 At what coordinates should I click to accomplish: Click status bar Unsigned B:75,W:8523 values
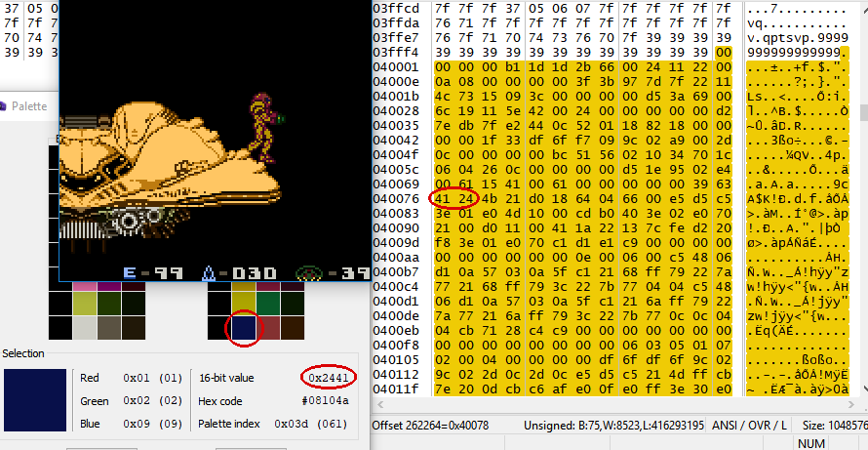[613, 425]
